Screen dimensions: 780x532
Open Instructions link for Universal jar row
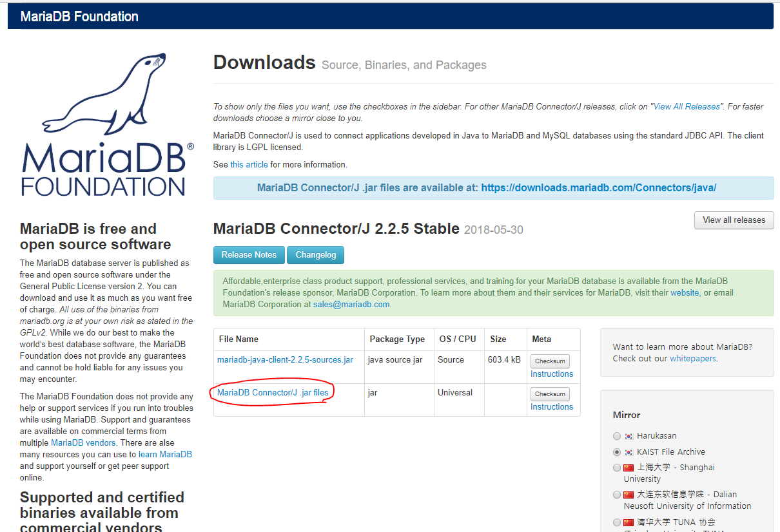pos(552,407)
